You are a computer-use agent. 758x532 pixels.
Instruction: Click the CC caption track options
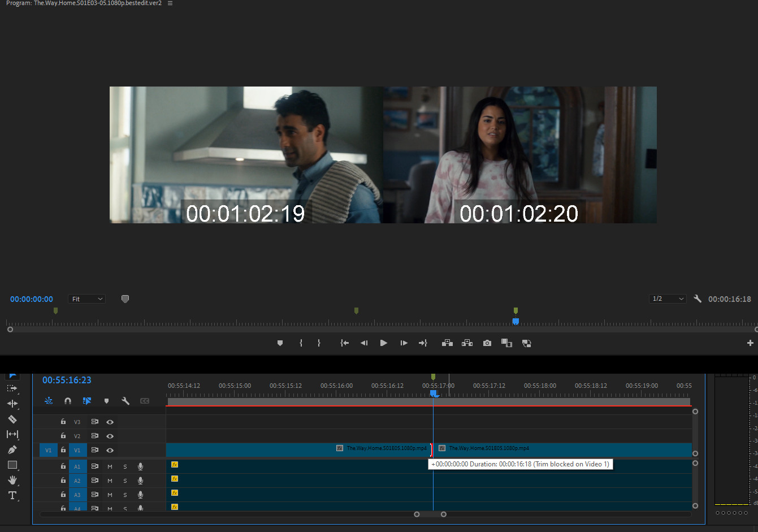click(x=145, y=401)
